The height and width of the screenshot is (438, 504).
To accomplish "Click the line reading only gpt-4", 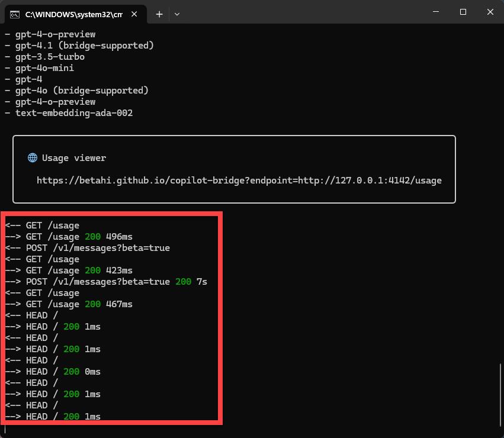I will pyautogui.click(x=24, y=79).
